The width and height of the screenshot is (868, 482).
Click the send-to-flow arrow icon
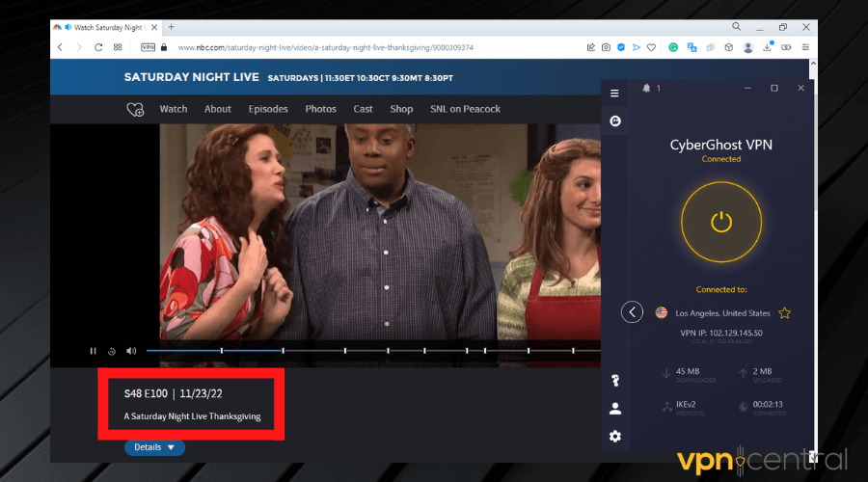click(x=637, y=47)
